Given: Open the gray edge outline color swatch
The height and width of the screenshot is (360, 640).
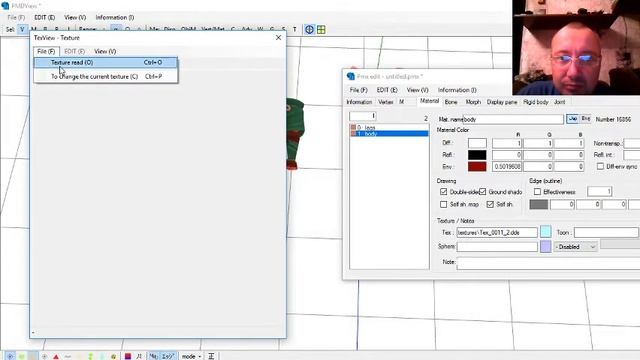Looking at the screenshot, I should tap(538, 204).
